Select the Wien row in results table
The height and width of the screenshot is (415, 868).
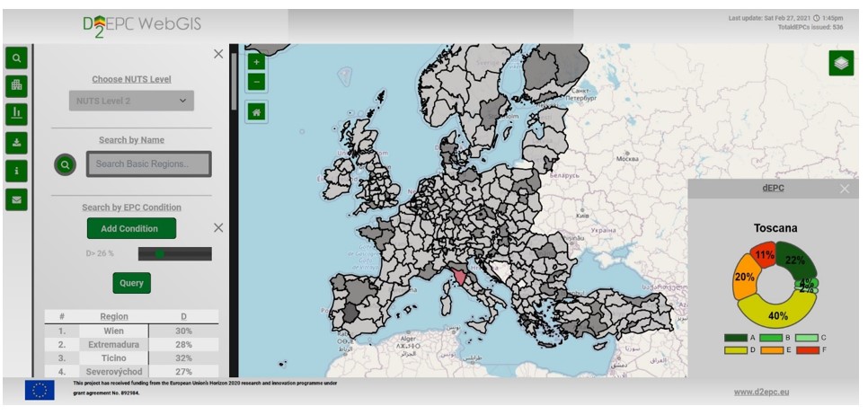click(x=131, y=331)
